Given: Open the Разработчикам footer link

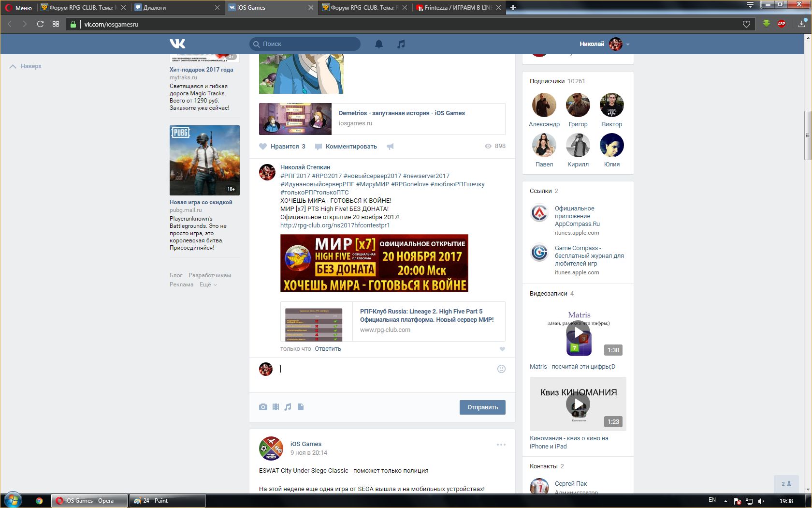Looking at the screenshot, I should click(210, 275).
